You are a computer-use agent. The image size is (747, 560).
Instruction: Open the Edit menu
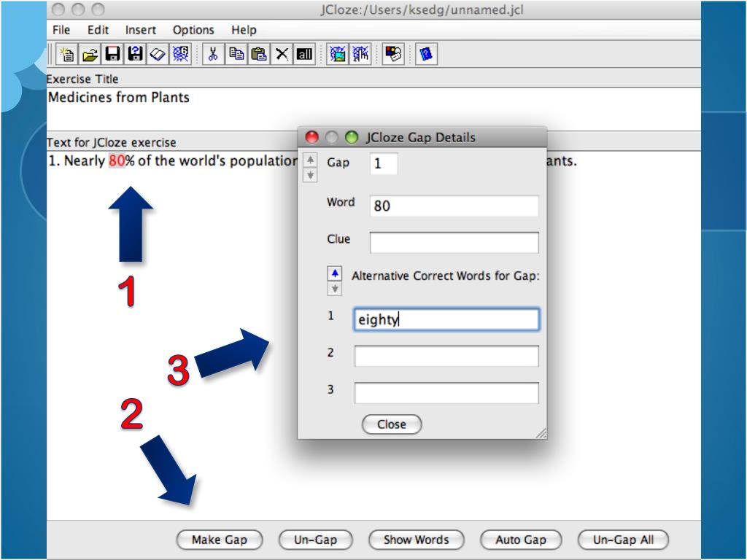click(98, 30)
